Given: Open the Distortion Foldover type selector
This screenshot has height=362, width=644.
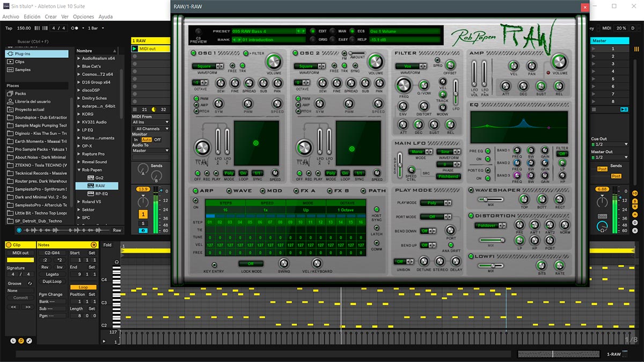Looking at the screenshot, I should coord(491,226).
